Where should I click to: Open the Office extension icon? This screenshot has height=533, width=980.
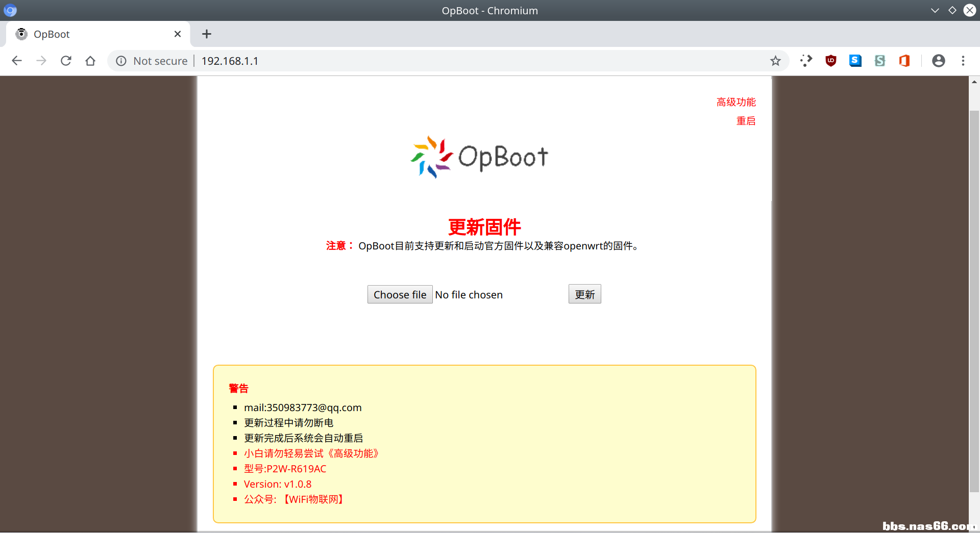[904, 61]
